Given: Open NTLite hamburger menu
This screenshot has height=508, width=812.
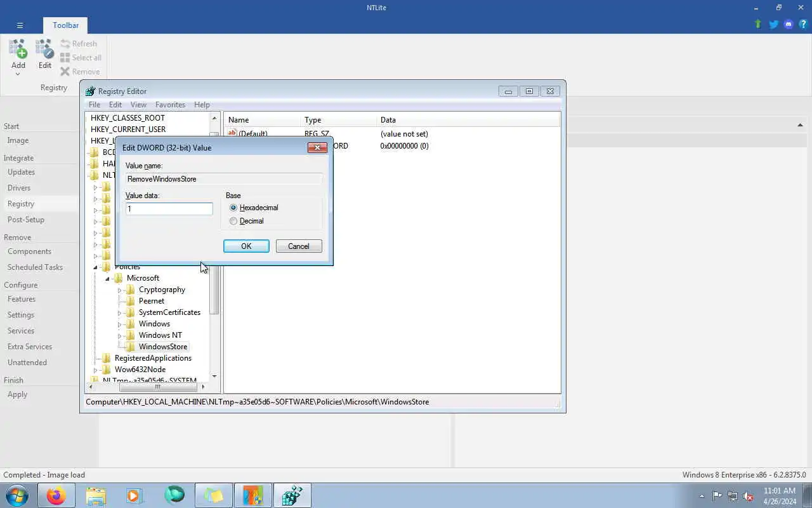Looking at the screenshot, I should 20,25.
